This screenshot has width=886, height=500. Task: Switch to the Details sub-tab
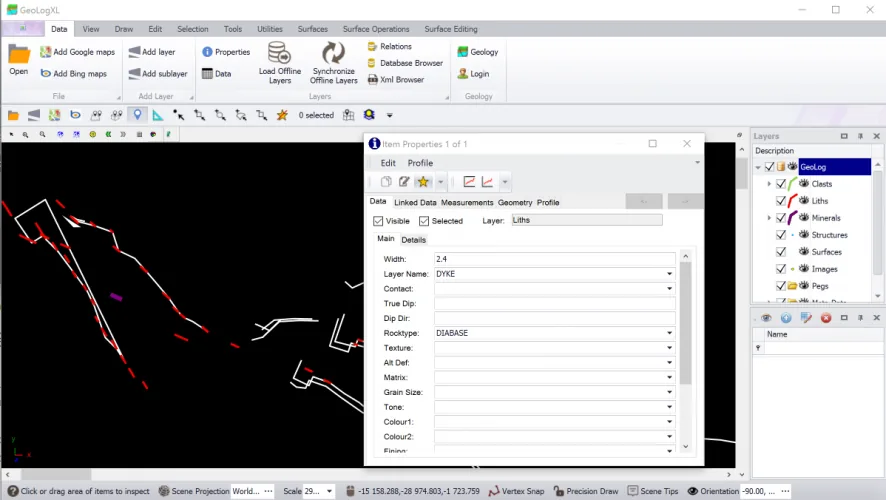tap(413, 240)
